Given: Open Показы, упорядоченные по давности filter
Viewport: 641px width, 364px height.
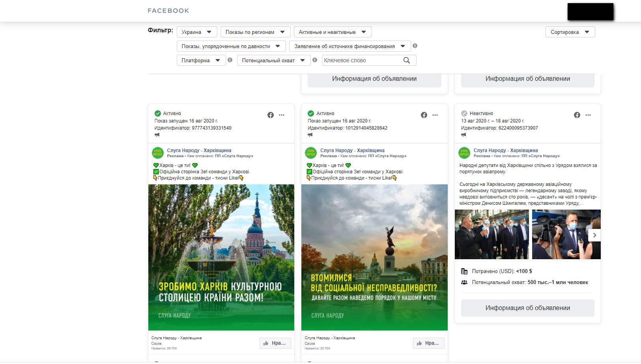Looking at the screenshot, I should coord(231,46).
